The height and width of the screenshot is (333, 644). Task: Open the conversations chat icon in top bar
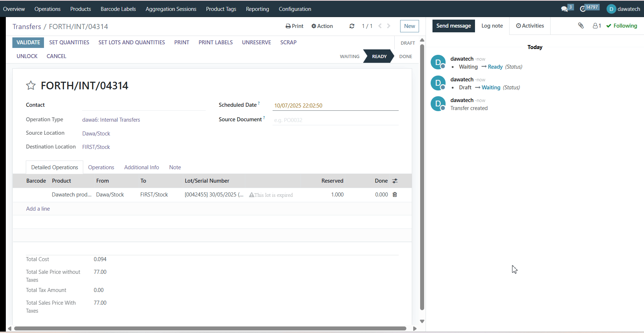564,9
